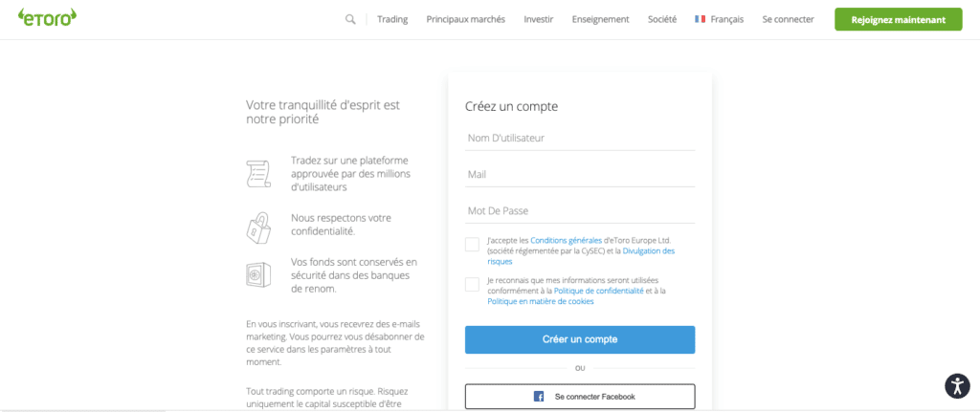980x412 pixels.
Task: Focus the Mot De Passe field
Action: coord(580,211)
